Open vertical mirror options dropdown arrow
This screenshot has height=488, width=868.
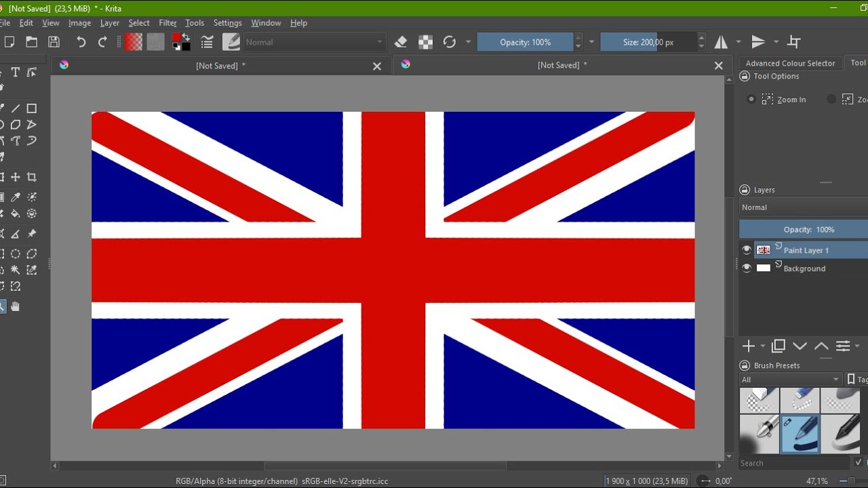776,42
